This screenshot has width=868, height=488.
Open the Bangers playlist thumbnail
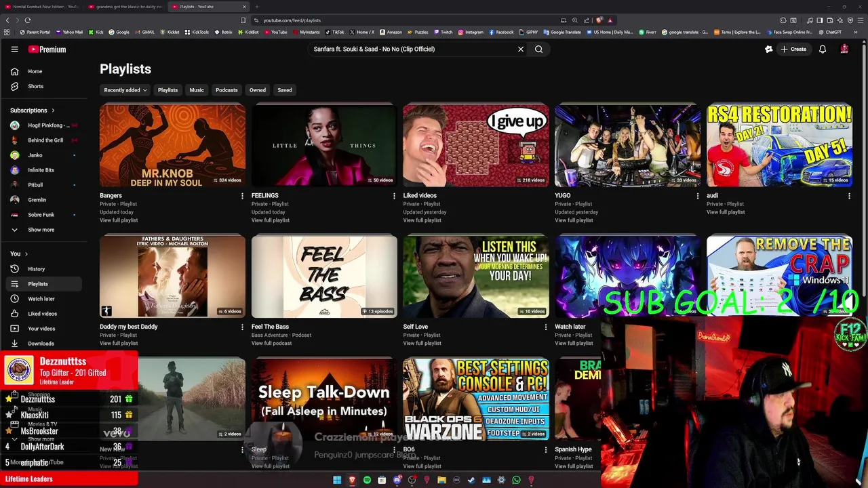tap(172, 146)
